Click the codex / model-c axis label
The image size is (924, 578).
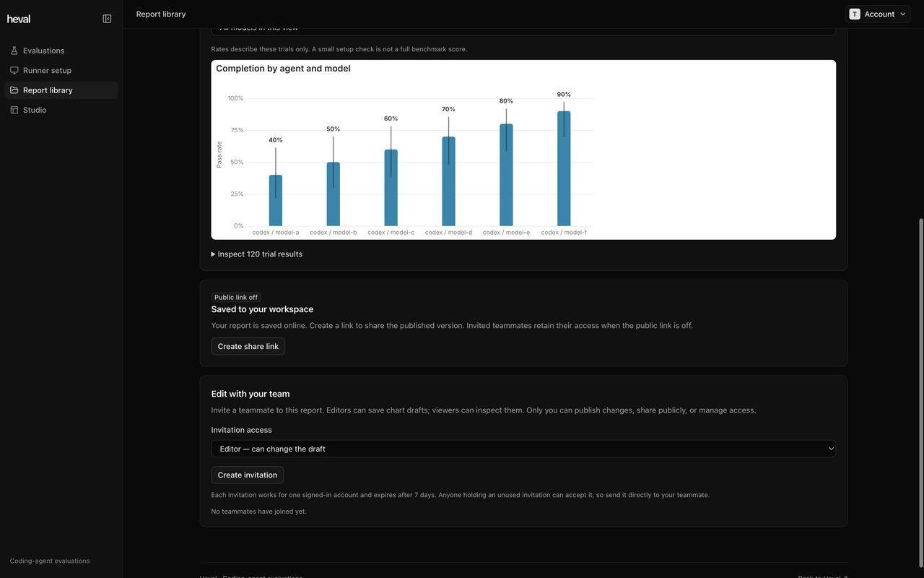pos(391,233)
